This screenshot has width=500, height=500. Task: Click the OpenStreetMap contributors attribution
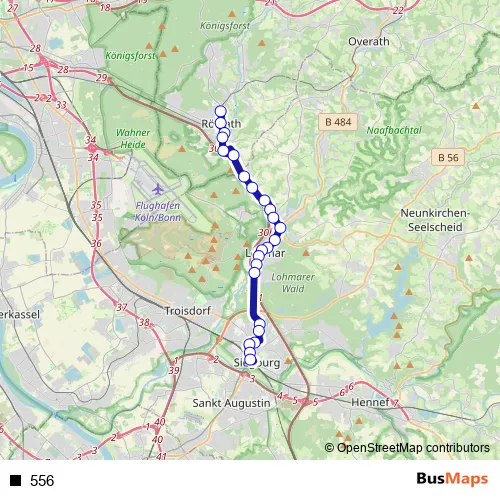(x=407, y=448)
